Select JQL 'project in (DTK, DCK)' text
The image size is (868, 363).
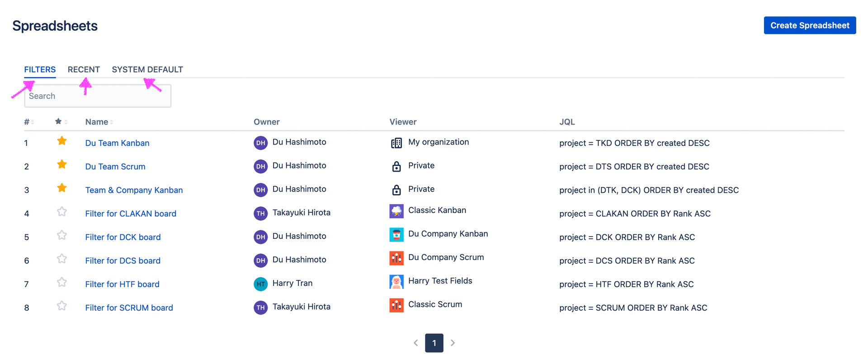tap(600, 190)
